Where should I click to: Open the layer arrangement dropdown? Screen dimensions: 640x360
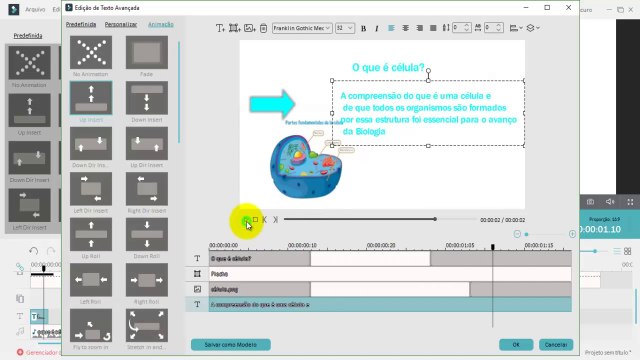[533, 28]
